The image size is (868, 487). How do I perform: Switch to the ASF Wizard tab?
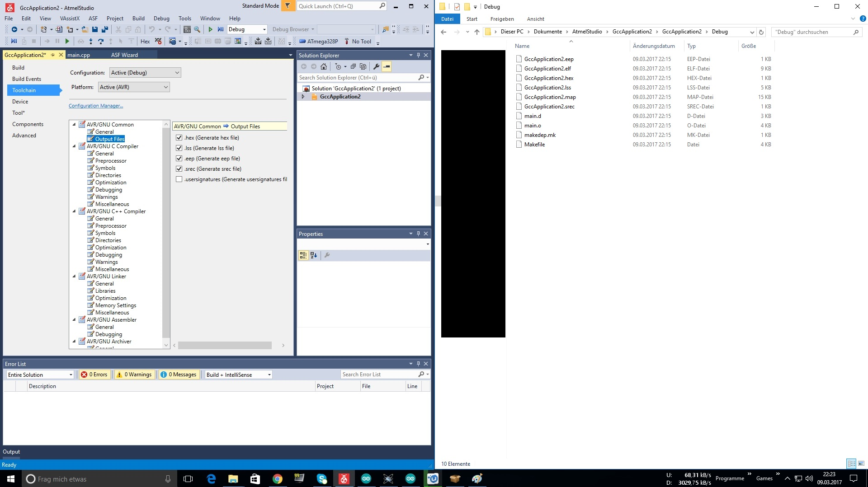point(124,55)
